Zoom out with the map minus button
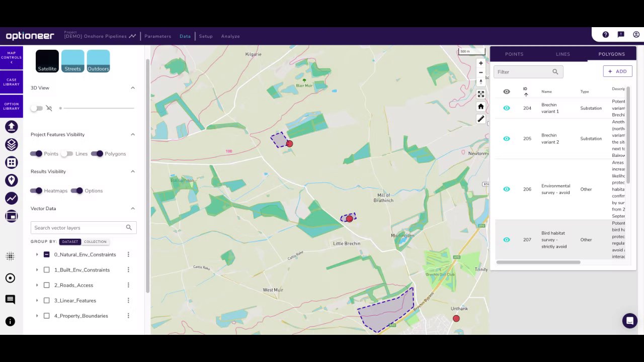The width and height of the screenshot is (644, 362). (481, 72)
